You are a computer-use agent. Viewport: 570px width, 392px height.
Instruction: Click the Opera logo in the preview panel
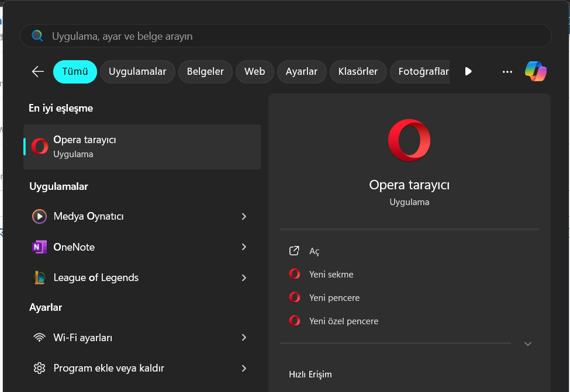(x=409, y=140)
